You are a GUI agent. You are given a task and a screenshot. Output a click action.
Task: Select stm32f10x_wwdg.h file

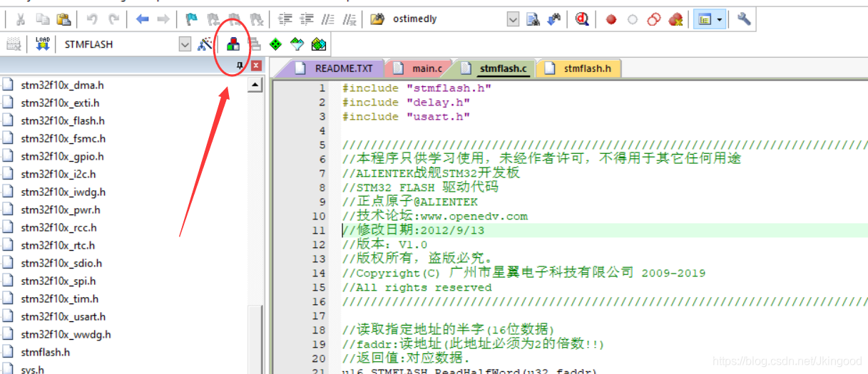click(x=66, y=334)
